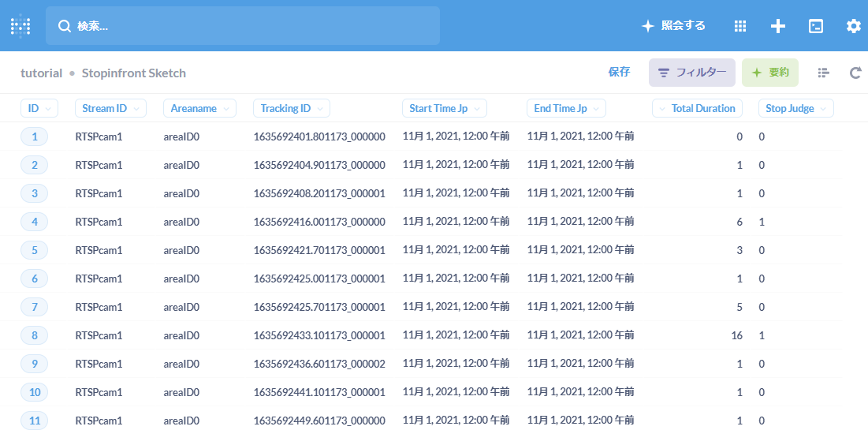Click the search input field
This screenshot has width=868, height=430.
pos(243,26)
